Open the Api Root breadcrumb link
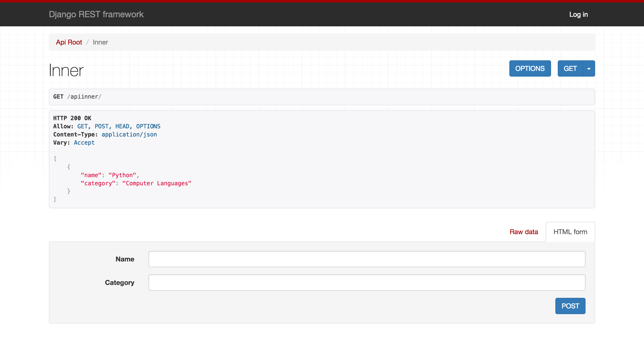This screenshot has height=362, width=644. point(69,42)
